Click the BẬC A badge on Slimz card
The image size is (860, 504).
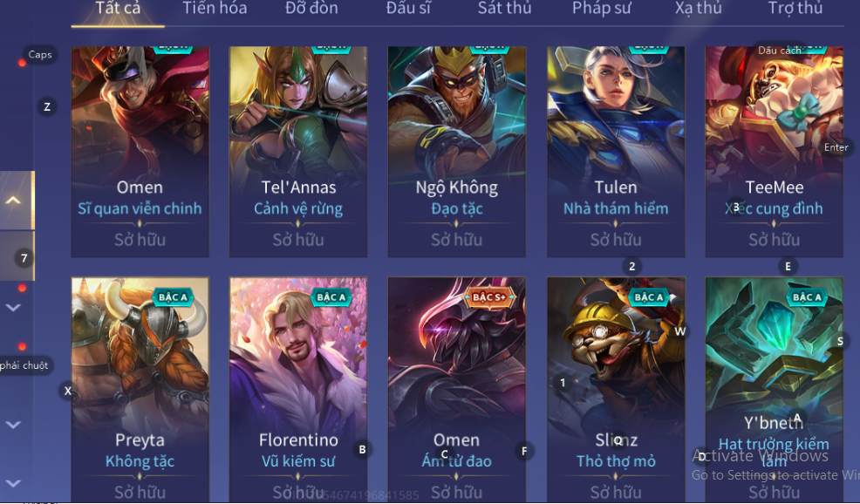649,297
